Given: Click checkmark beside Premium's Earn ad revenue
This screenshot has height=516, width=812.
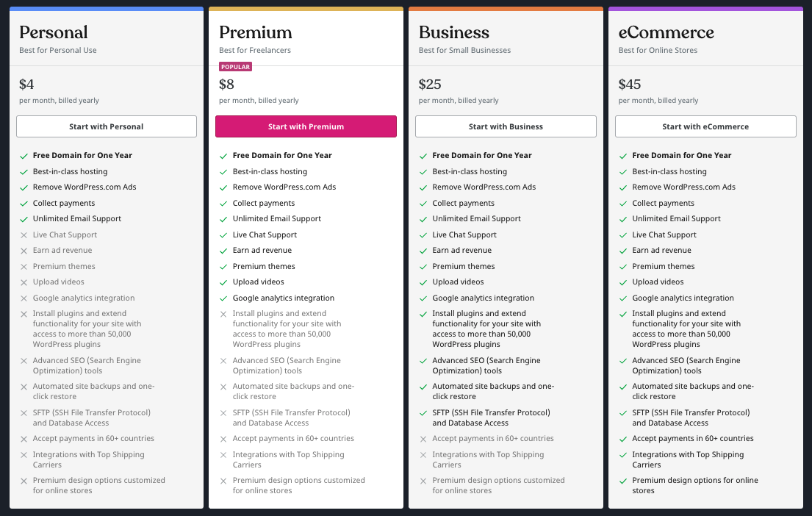Looking at the screenshot, I should (224, 251).
